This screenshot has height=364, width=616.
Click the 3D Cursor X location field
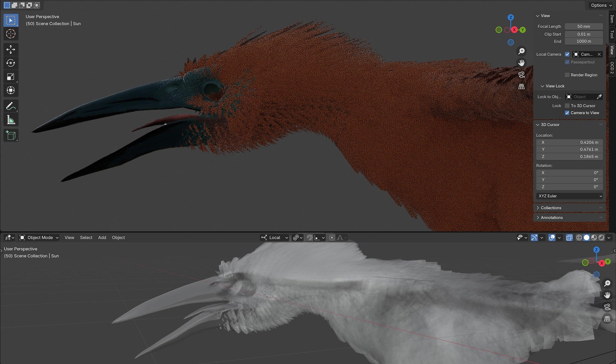(569, 142)
